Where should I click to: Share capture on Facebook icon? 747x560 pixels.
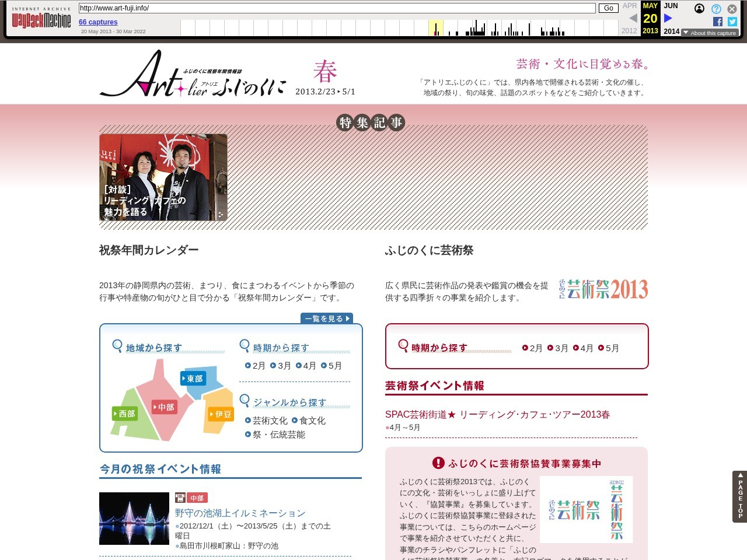pyautogui.click(x=718, y=22)
